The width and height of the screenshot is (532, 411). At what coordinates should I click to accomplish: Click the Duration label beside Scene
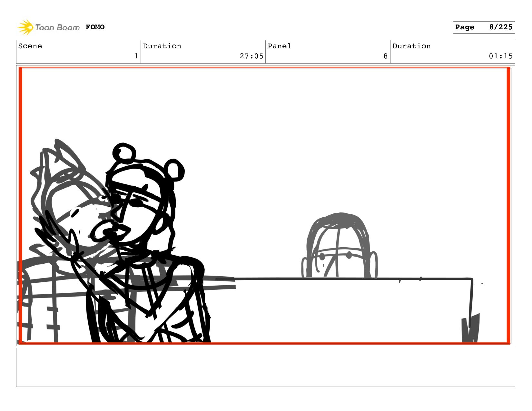162,46
